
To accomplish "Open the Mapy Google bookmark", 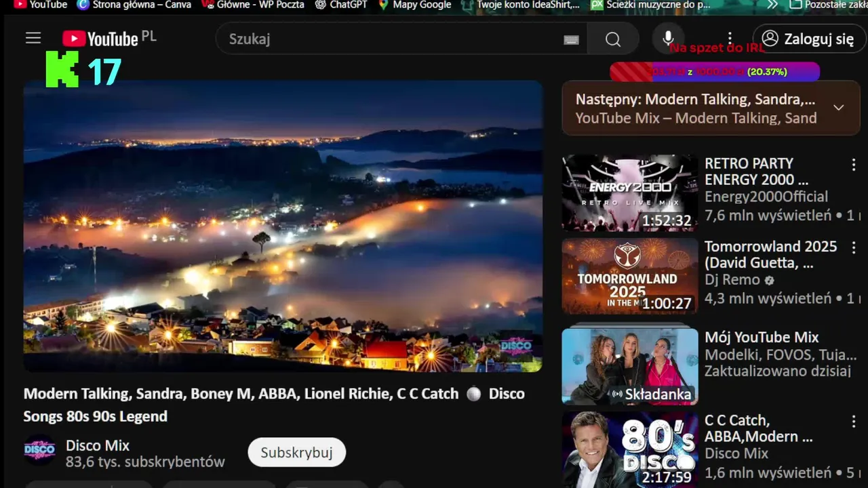I will pyautogui.click(x=414, y=5).
